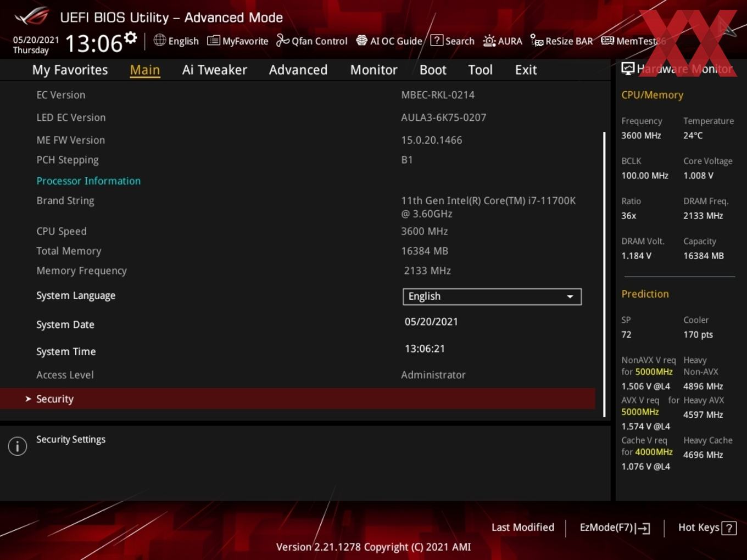747x560 pixels.
Task: Open the System Language dropdown
Action: [x=492, y=296]
